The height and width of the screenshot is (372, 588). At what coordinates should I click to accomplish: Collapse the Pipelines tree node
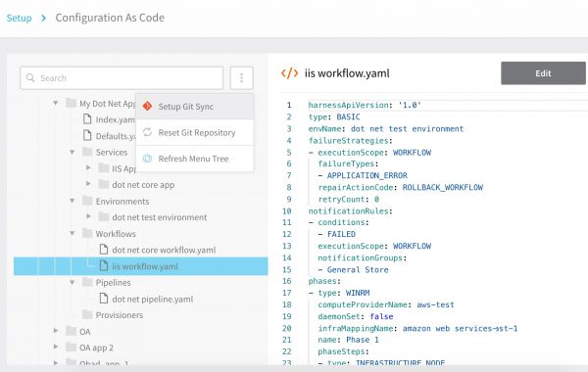point(72,282)
